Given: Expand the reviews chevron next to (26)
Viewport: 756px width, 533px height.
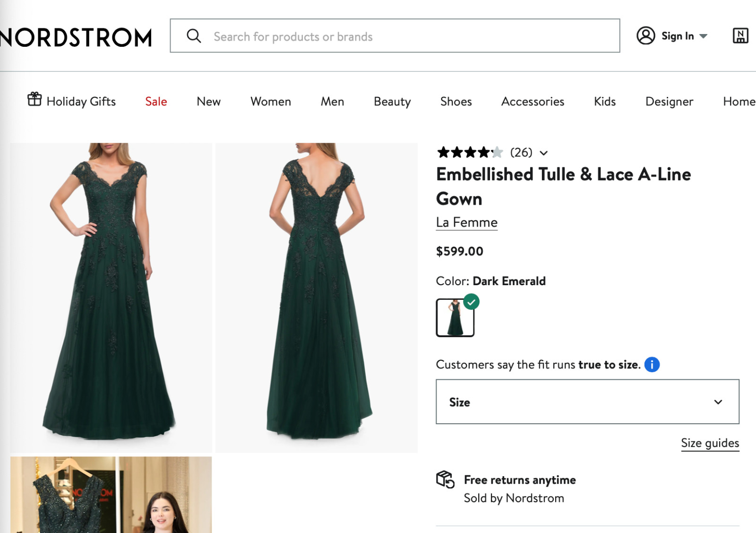Looking at the screenshot, I should 544,153.
